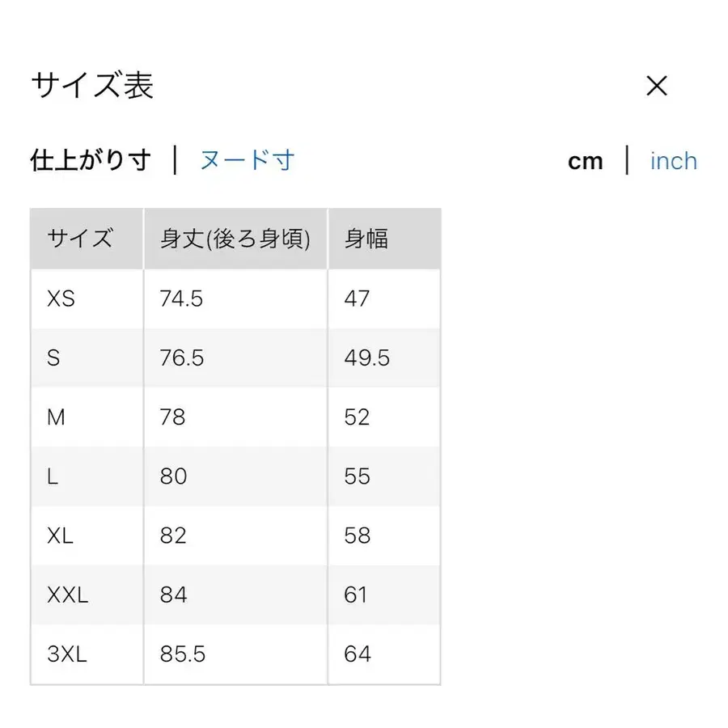Select the 仕上がり寸 tab
The image size is (728, 728).
coord(91,159)
